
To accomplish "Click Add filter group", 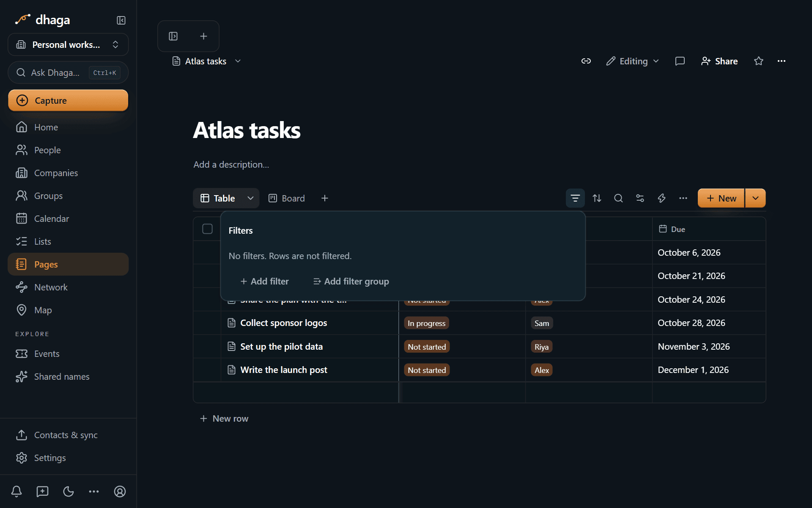I will click(351, 281).
